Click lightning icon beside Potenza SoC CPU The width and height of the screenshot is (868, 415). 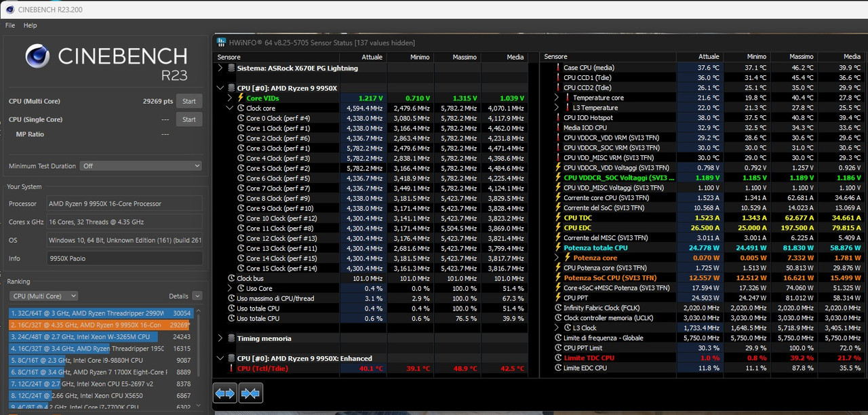(x=557, y=278)
